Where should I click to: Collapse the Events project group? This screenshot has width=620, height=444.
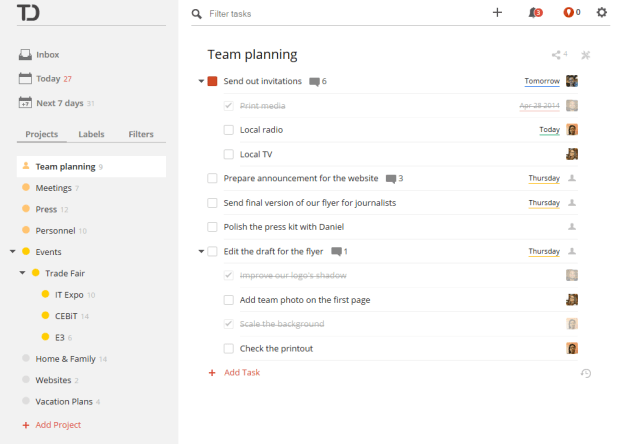tap(13, 252)
